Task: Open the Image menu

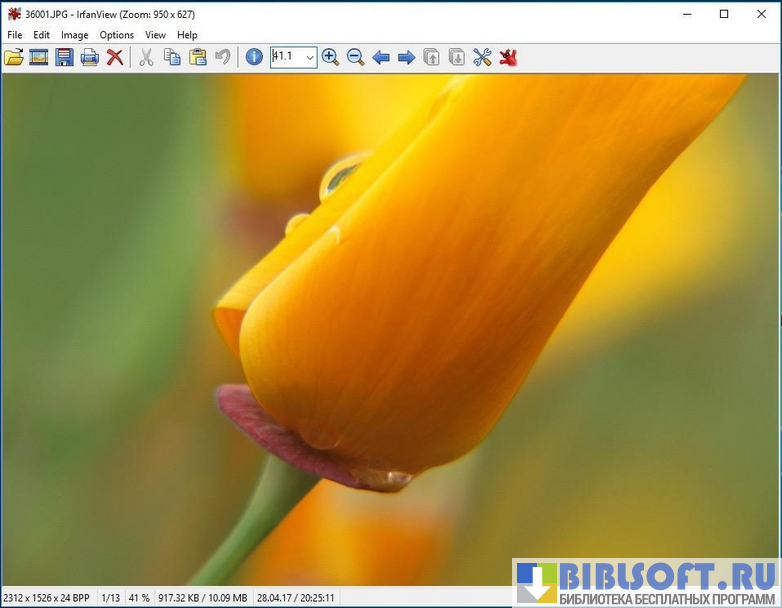Action: point(75,35)
